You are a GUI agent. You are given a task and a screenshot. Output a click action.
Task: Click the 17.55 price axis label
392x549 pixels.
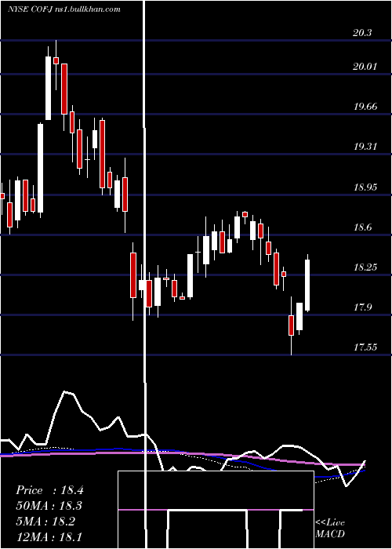pos(365,347)
